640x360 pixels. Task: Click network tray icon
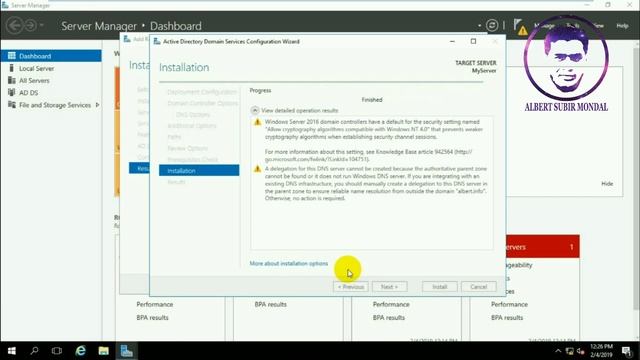coord(569,351)
